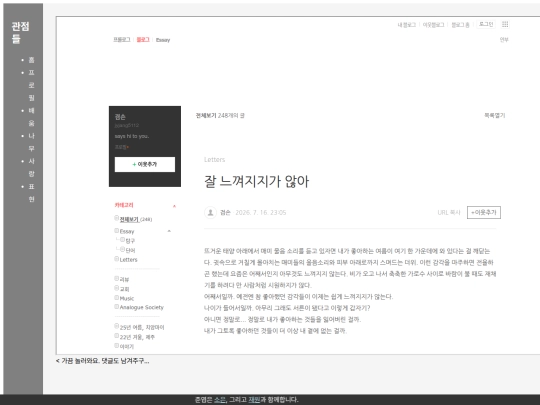540x405 pixels.
Task: Open the Essay tab in top menu
Action: point(163,40)
